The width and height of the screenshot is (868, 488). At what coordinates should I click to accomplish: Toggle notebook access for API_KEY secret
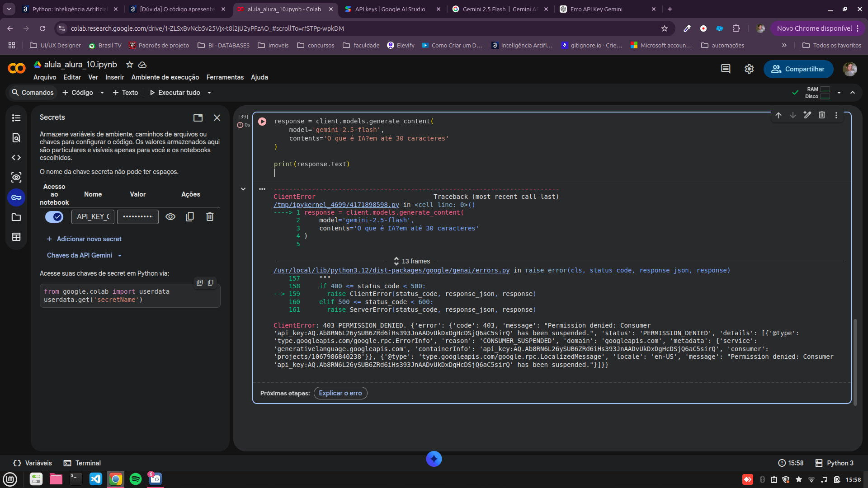point(54,217)
